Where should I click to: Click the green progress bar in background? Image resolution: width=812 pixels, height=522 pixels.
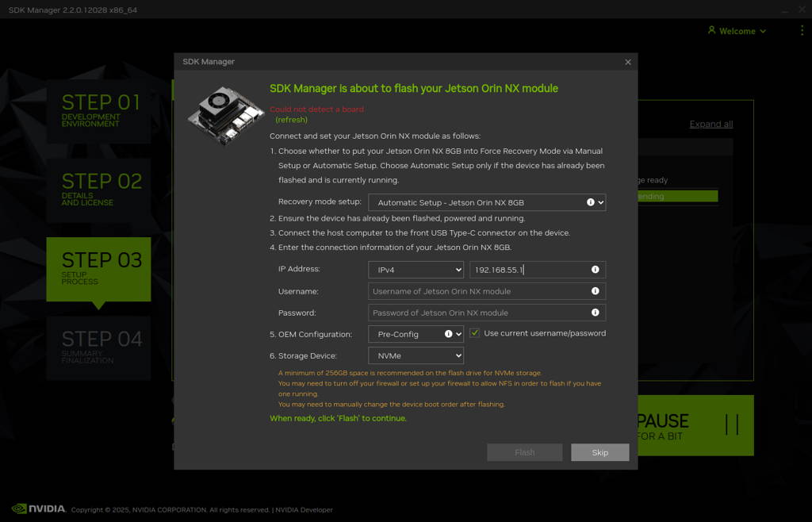(677, 196)
